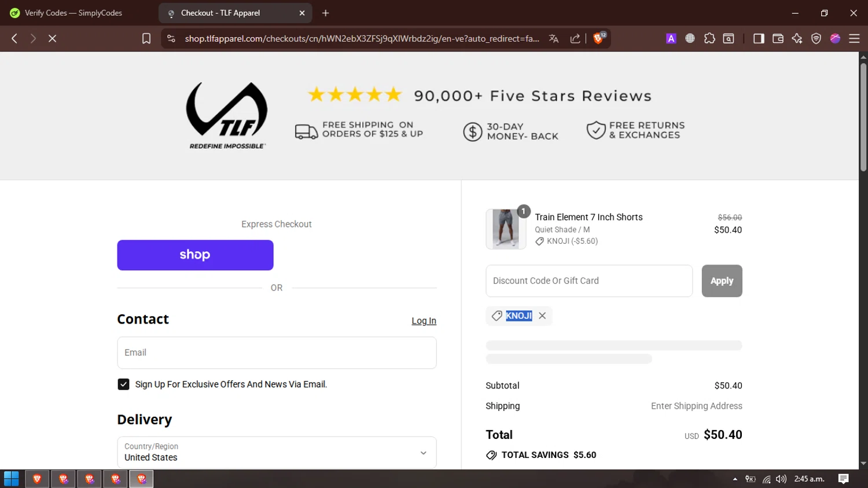This screenshot has width=868, height=488.
Task: Open the notifications action center
Action: click(x=844, y=479)
